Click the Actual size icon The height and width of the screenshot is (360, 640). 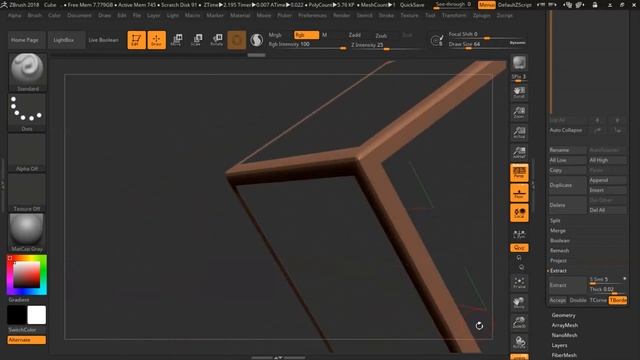pyautogui.click(x=519, y=132)
